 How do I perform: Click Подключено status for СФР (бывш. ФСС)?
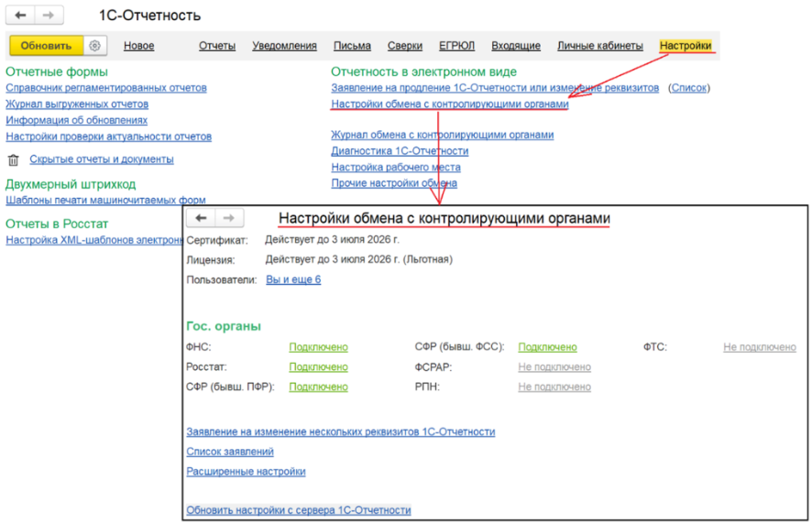pos(547,347)
